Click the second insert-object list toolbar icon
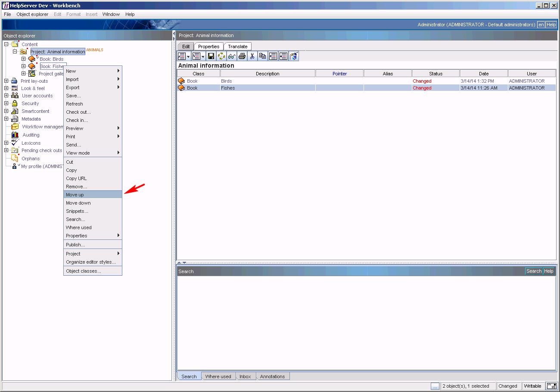This screenshot has width=560, height=392. (196, 56)
